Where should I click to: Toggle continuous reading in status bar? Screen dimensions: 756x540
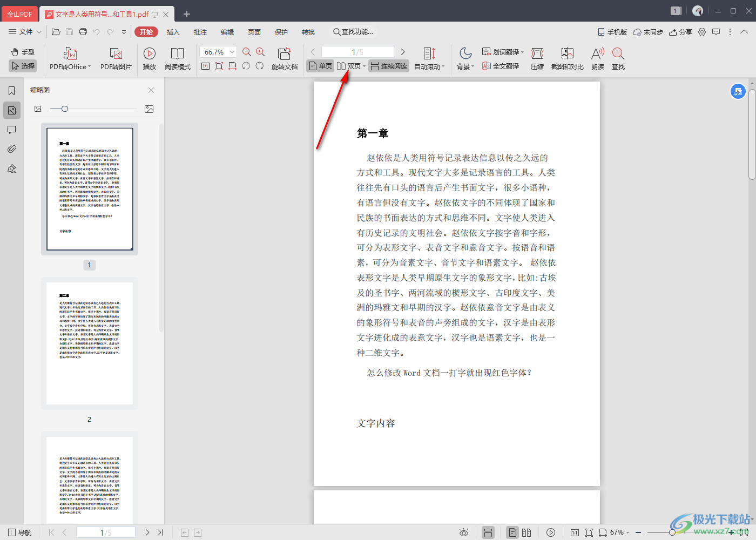coord(488,532)
